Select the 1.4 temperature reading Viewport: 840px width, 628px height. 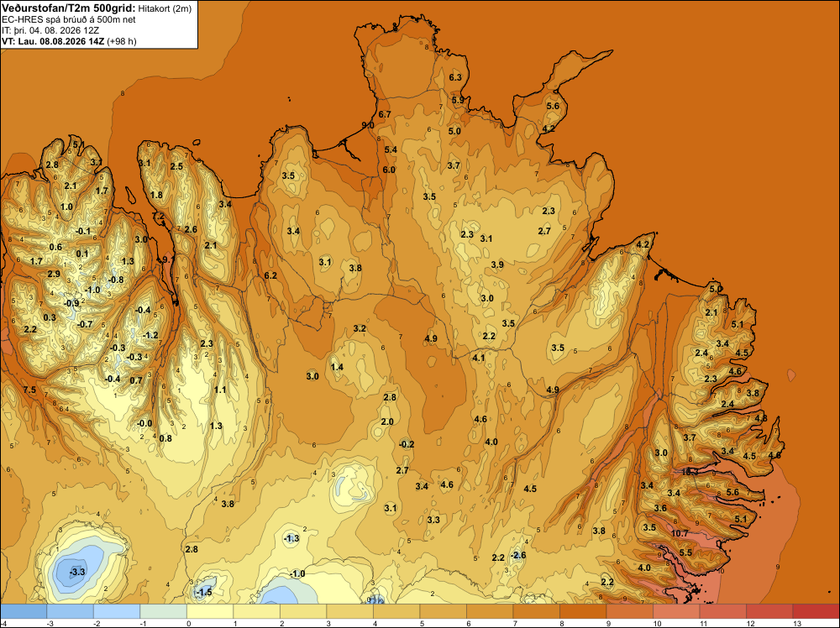click(337, 367)
